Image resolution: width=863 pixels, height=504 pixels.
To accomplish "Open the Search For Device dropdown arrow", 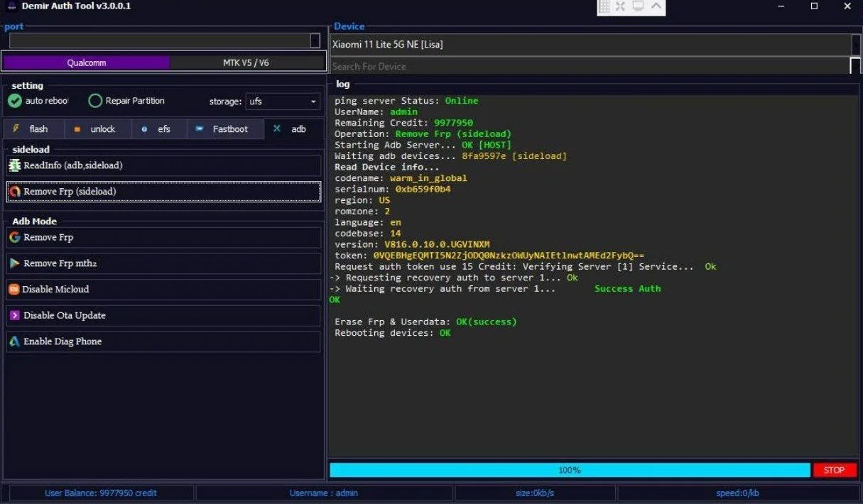I will tap(855, 66).
